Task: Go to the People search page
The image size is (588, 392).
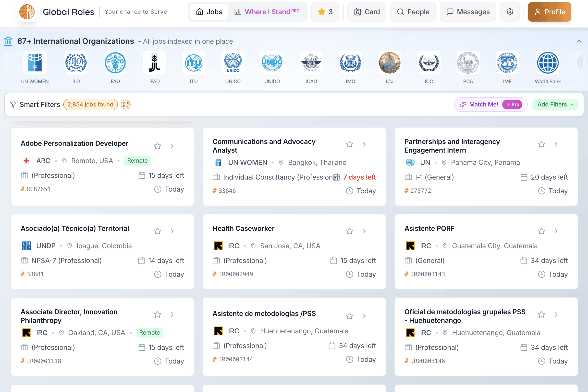Action: 413,12
